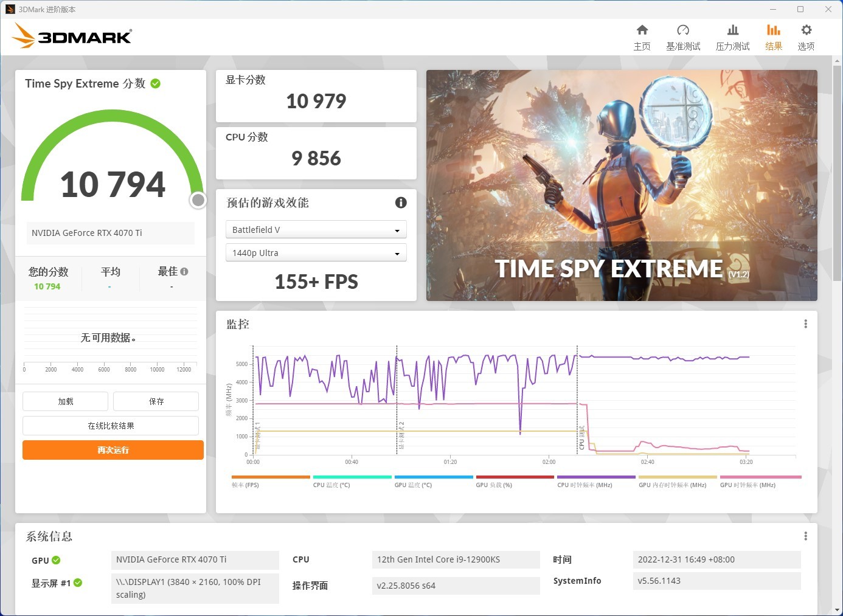This screenshot has width=843, height=616.
Task: Click the score gauge endpoint handle
Action: [198, 200]
